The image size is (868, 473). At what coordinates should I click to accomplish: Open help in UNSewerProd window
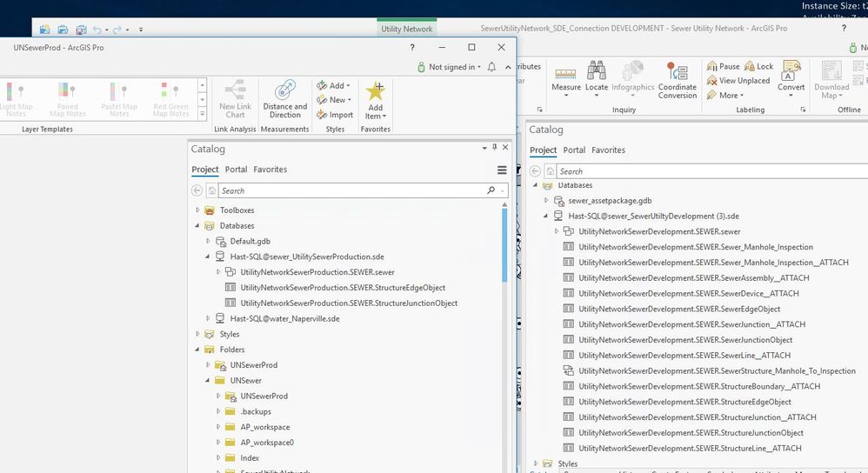tap(412, 48)
